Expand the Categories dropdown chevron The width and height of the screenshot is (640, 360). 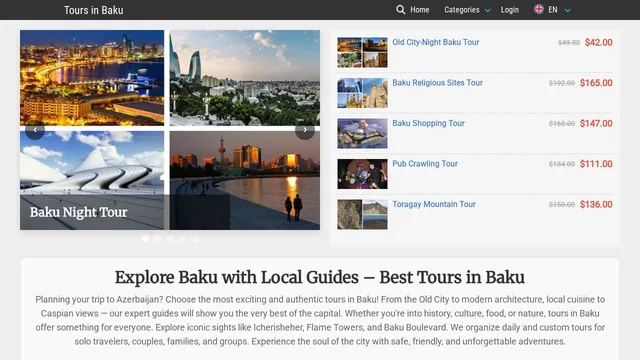pyautogui.click(x=487, y=11)
